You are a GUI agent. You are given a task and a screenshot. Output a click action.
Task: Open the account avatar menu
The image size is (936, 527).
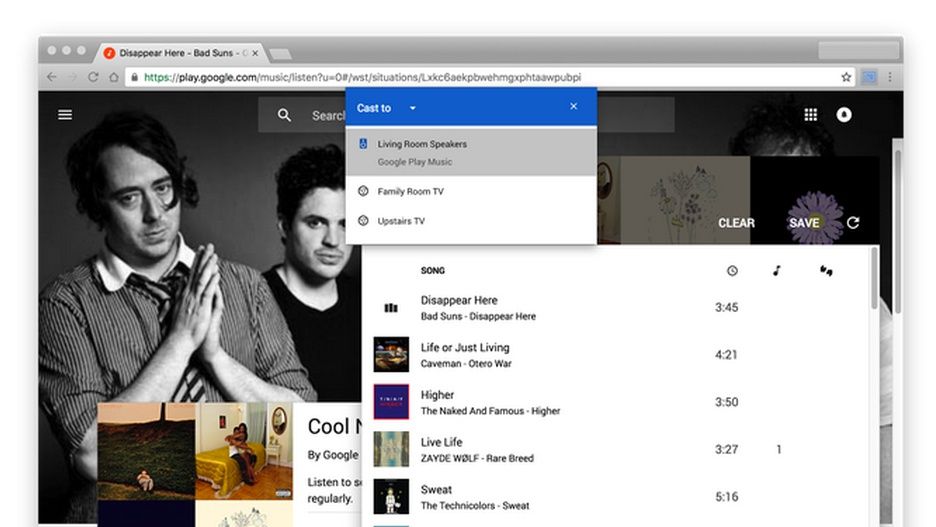pos(843,115)
